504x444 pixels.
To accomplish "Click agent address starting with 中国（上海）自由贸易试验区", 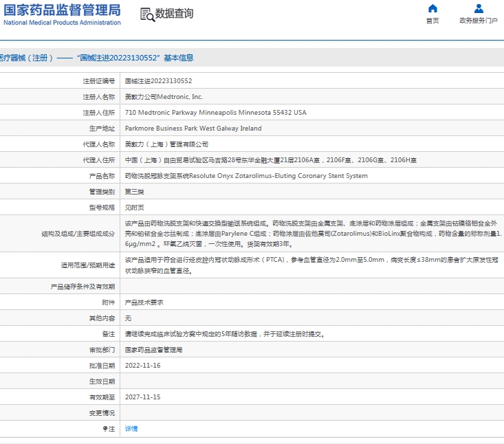I will click(271, 160).
